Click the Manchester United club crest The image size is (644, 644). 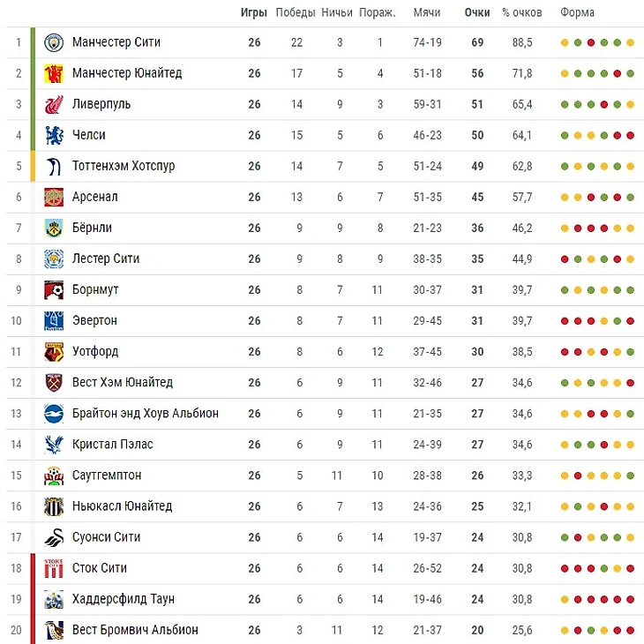54,73
